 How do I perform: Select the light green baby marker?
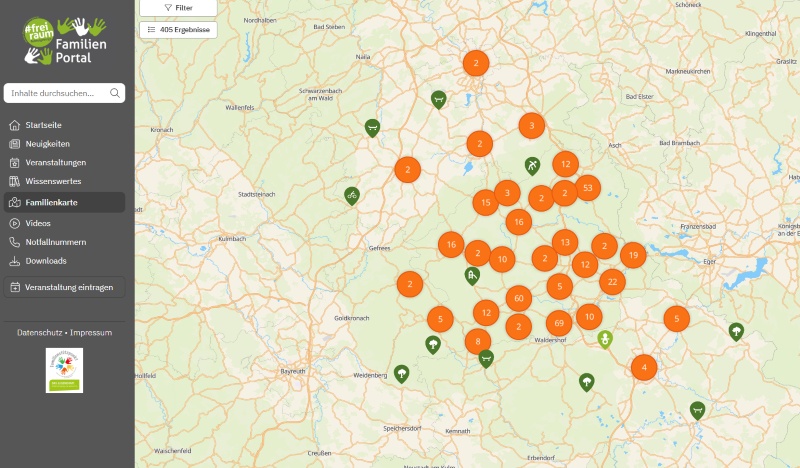pos(604,340)
